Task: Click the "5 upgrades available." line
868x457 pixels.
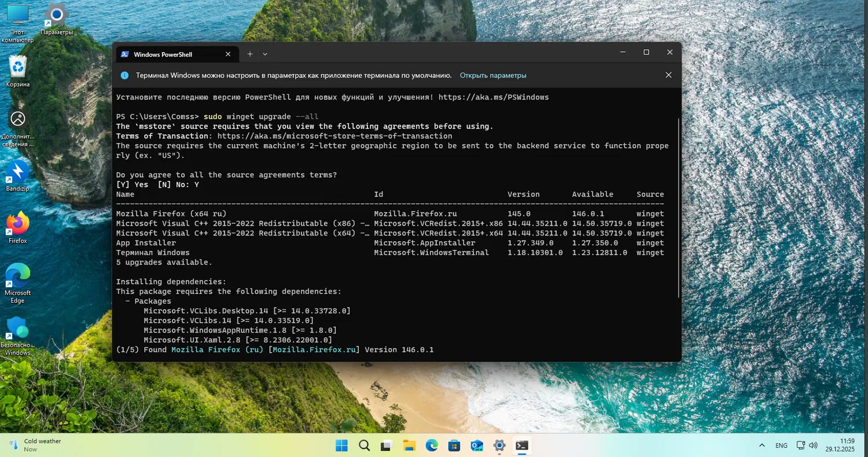Action: coord(164,263)
